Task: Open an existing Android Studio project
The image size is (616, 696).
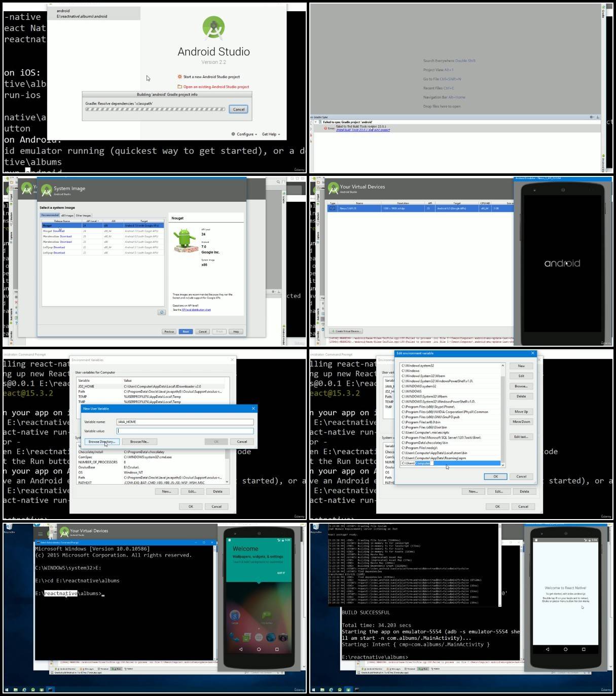Action: click(x=213, y=87)
